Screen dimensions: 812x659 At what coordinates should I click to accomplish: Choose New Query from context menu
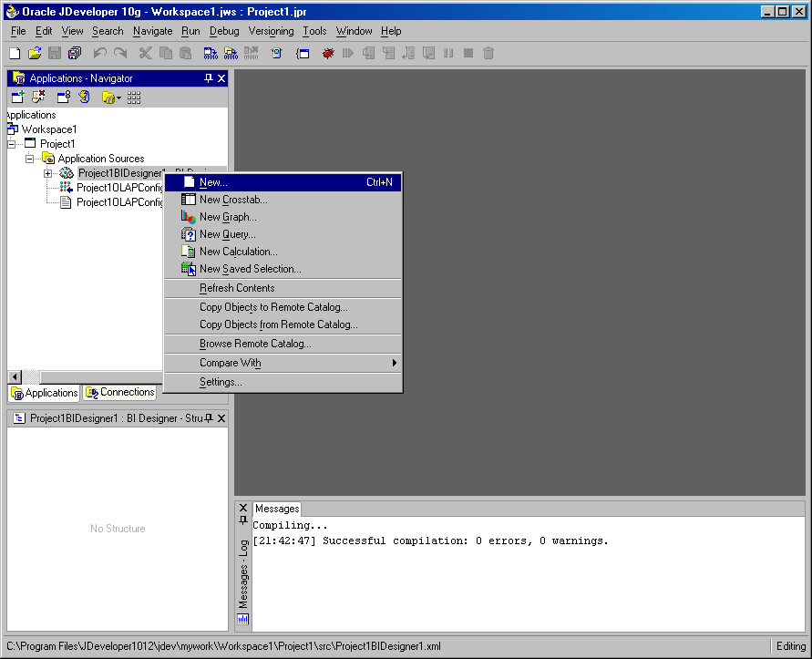(x=283, y=234)
